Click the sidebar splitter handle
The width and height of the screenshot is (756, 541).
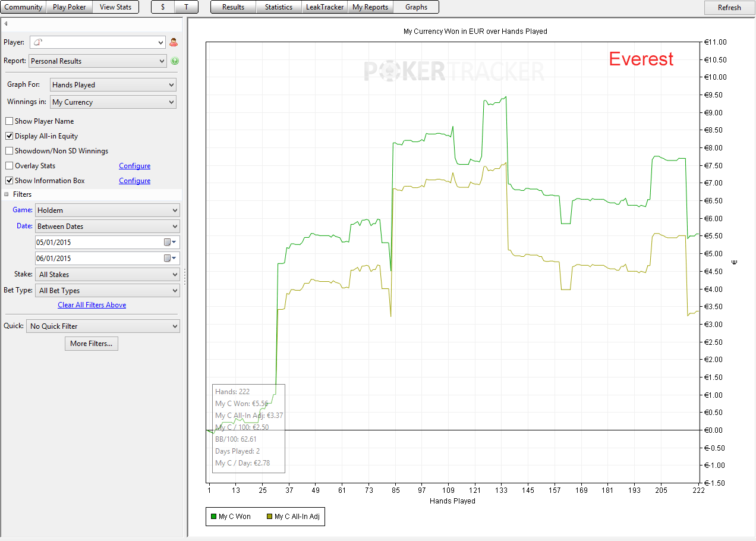pyautogui.click(x=185, y=276)
